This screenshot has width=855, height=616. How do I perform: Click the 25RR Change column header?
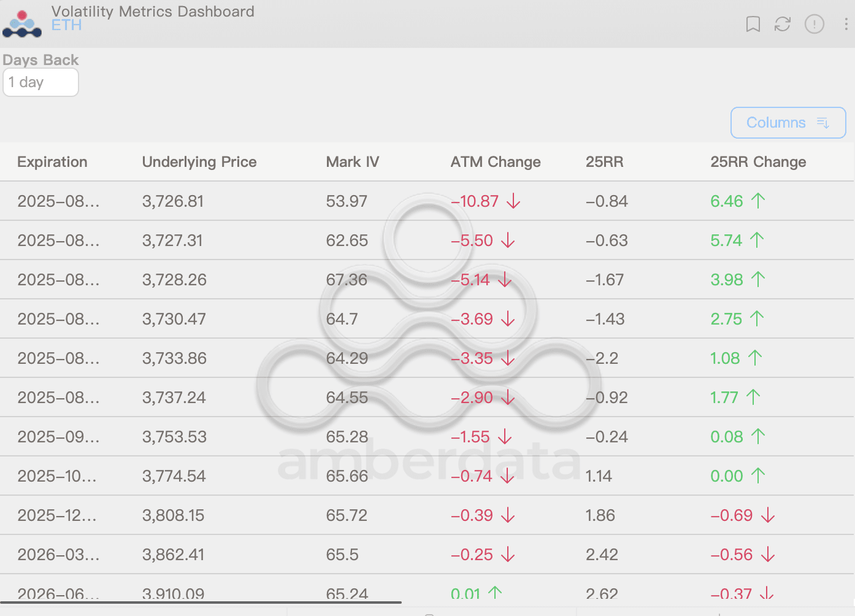758,162
